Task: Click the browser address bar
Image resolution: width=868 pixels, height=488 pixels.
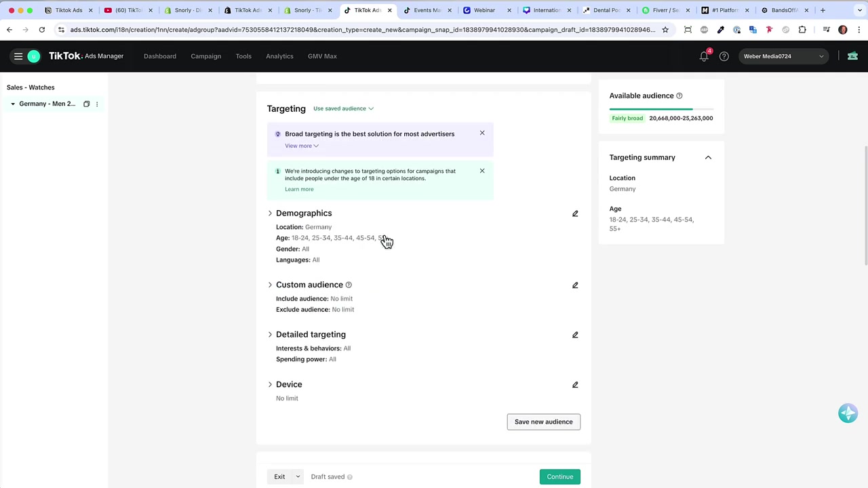Action: [x=363, y=30]
